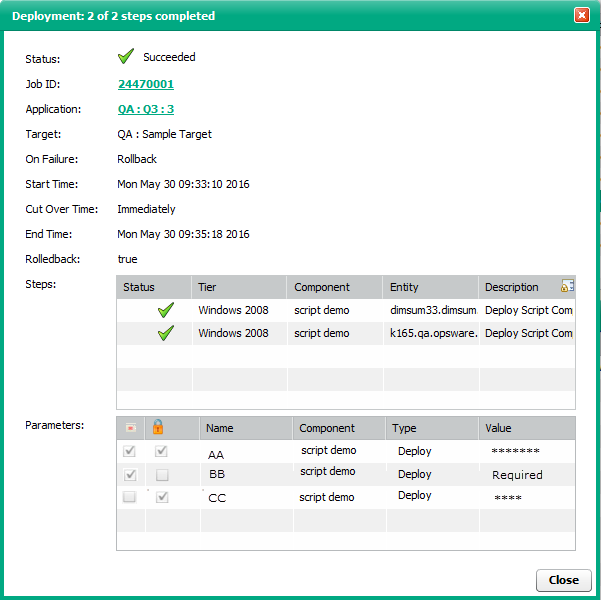Click the column chooser icon in Steps table
The height and width of the screenshot is (600, 601).
tap(567, 287)
